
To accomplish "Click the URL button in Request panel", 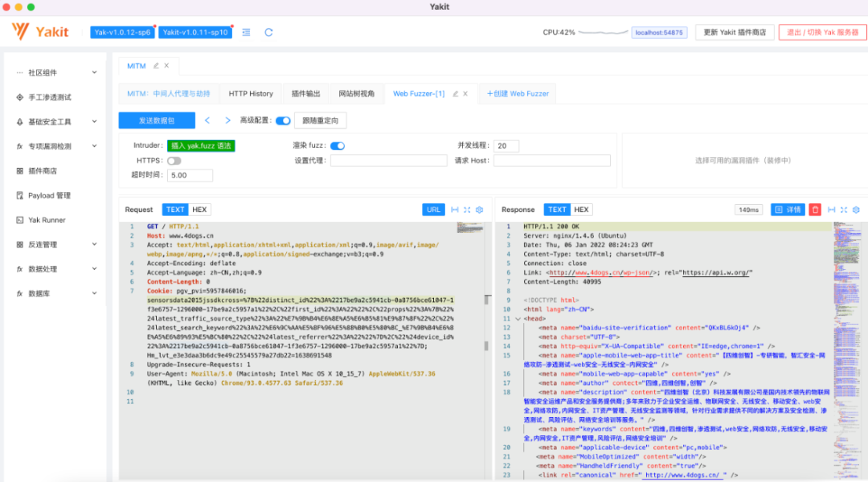I will [433, 210].
